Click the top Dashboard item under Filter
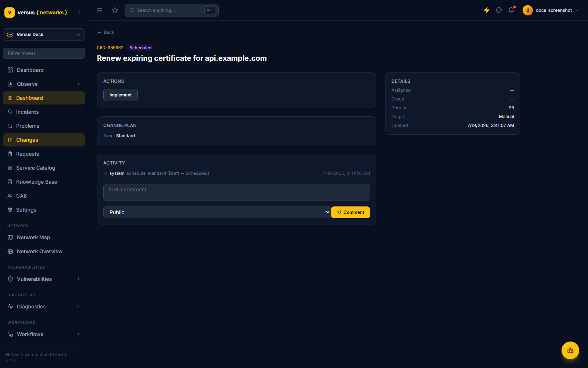The image size is (588, 368). coord(44,70)
